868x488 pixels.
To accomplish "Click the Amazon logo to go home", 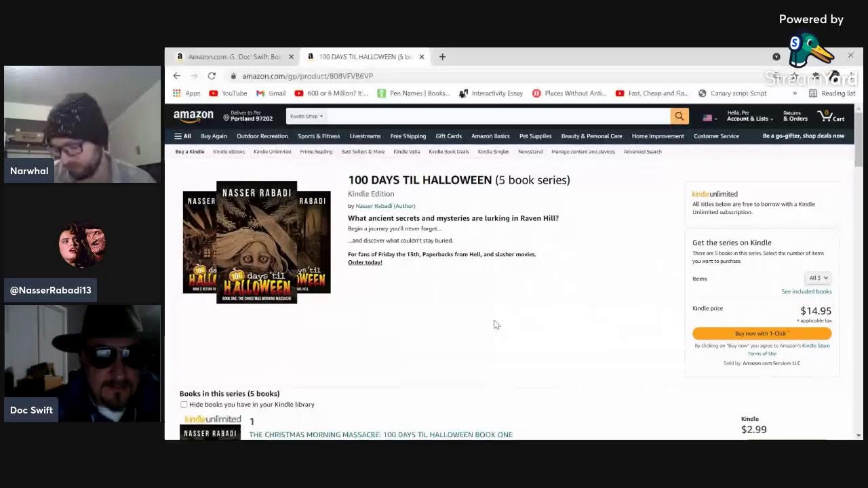I will [x=193, y=117].
